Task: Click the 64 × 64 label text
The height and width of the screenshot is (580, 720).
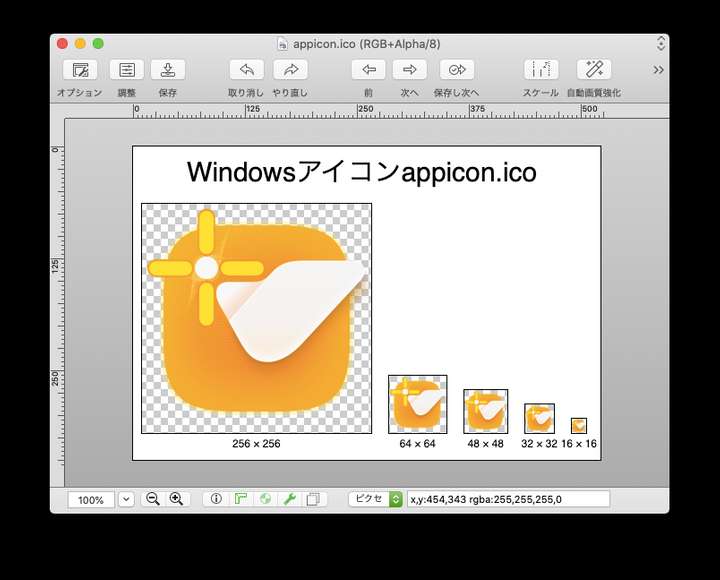Action: 417,444
